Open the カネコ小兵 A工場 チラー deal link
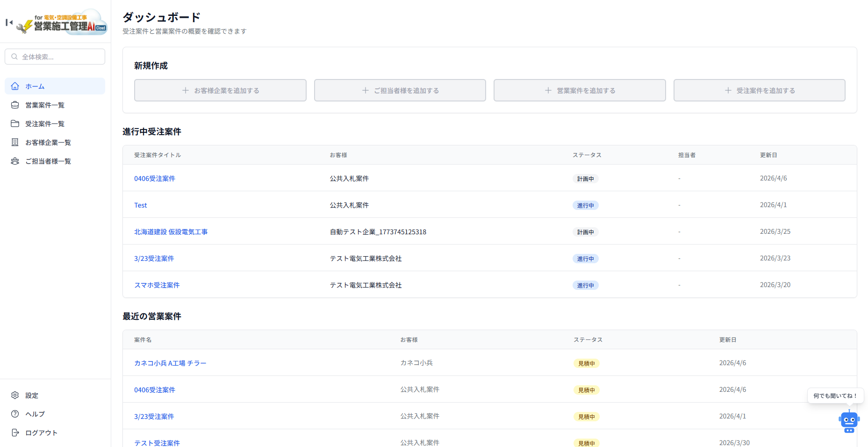The height and width of the screenshot is (447, 868). pos(170,363)
